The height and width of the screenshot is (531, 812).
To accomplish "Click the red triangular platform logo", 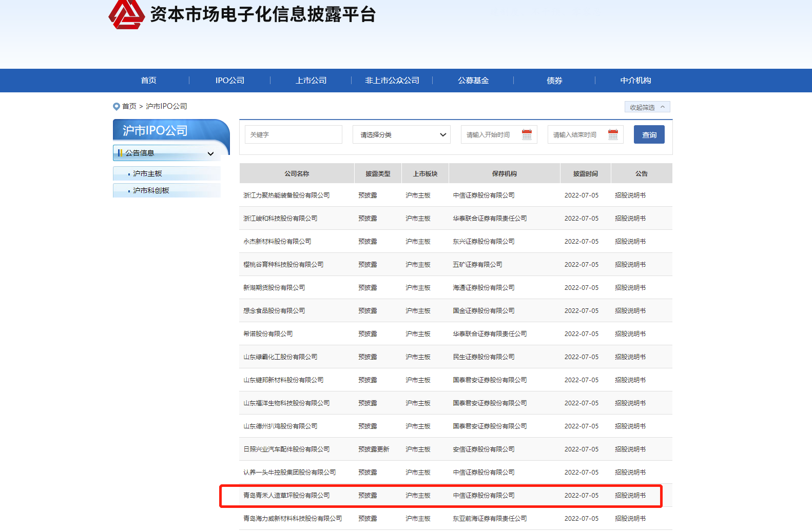I will 126,14.
